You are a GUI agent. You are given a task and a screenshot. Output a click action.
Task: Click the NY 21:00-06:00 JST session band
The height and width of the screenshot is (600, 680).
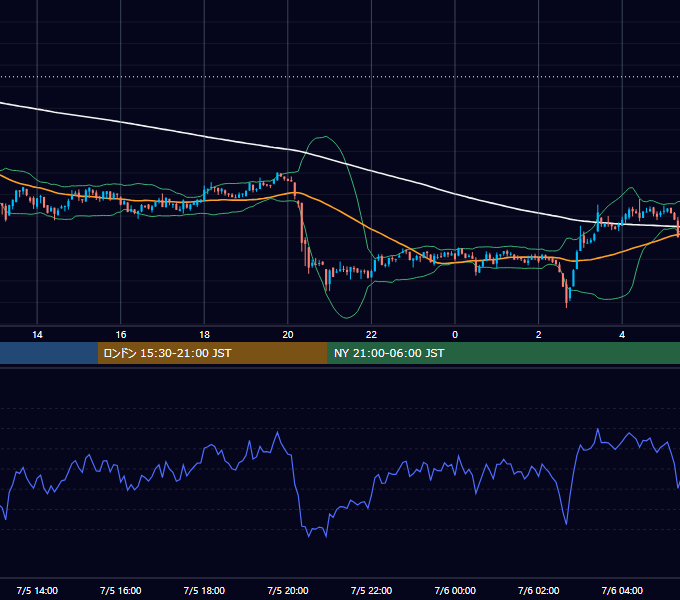coord(504,353)
